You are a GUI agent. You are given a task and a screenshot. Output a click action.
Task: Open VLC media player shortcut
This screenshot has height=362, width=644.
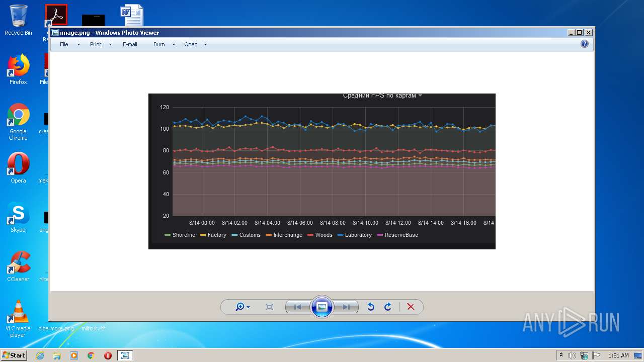(18, 319)
